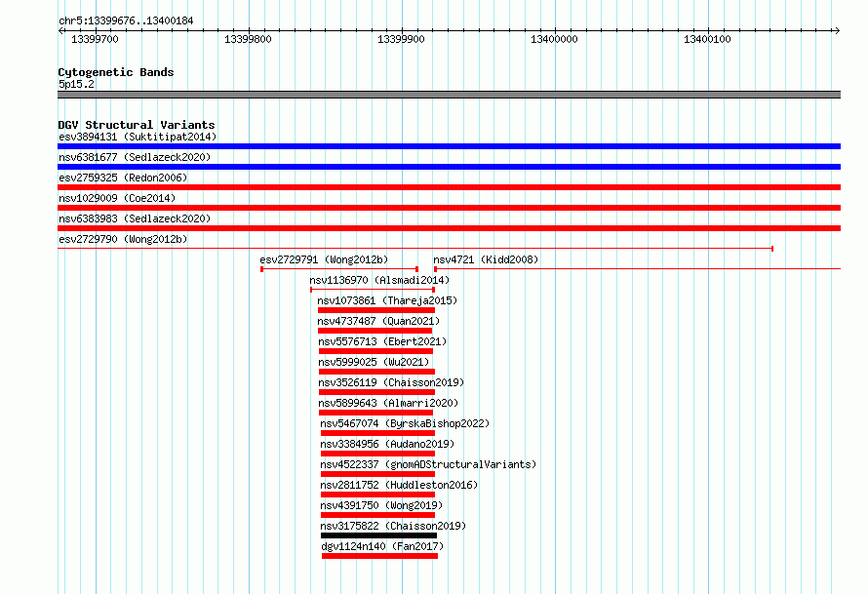The height and width of the screenshot is (594, 868).
Task: Click the red bar under nsv4737487
Action: pos(375,331)
